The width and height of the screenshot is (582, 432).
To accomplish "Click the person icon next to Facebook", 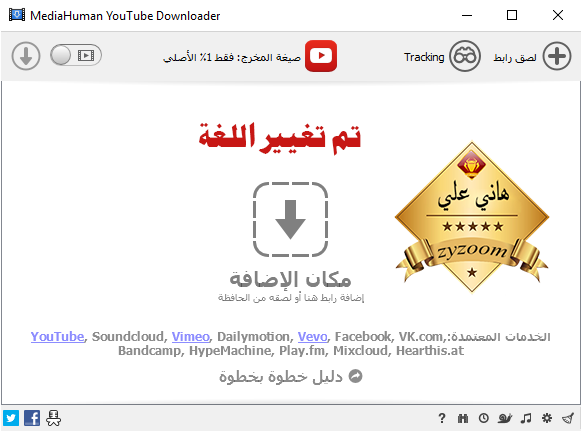I will (53, 418).
